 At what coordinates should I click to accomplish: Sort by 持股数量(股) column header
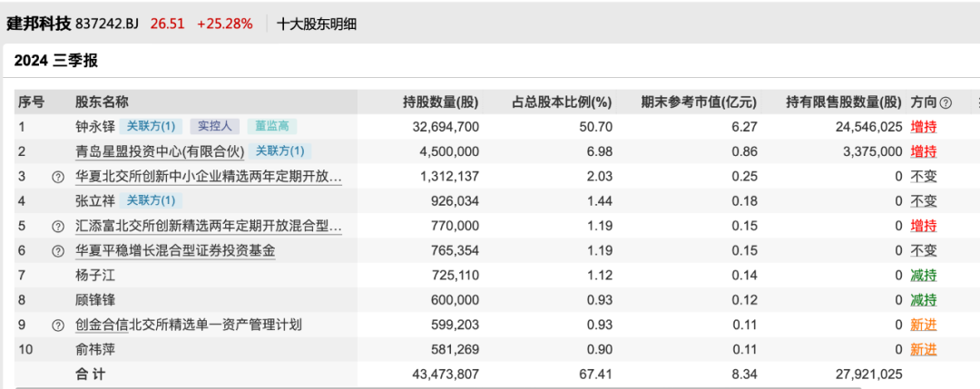(440, 102)
